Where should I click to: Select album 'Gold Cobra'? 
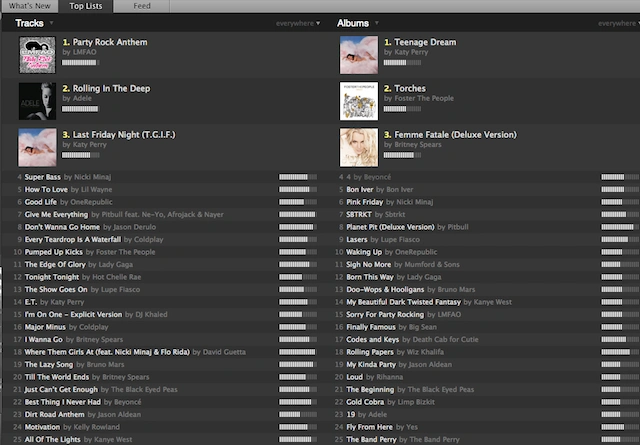click(365, 402)
